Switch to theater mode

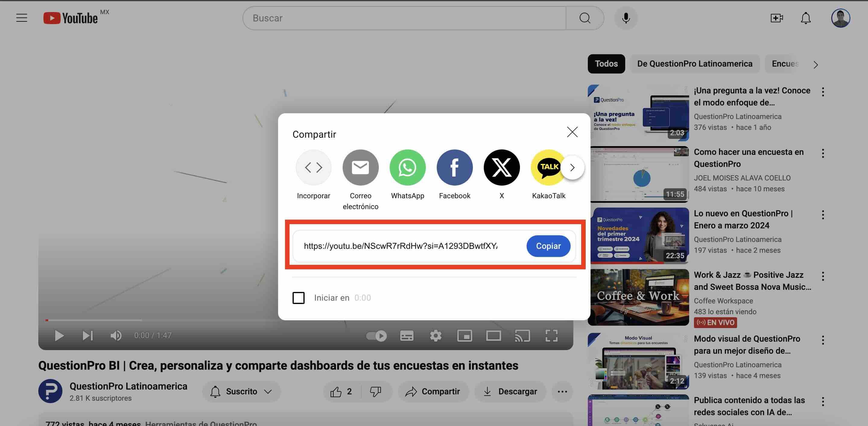(493, 336)
